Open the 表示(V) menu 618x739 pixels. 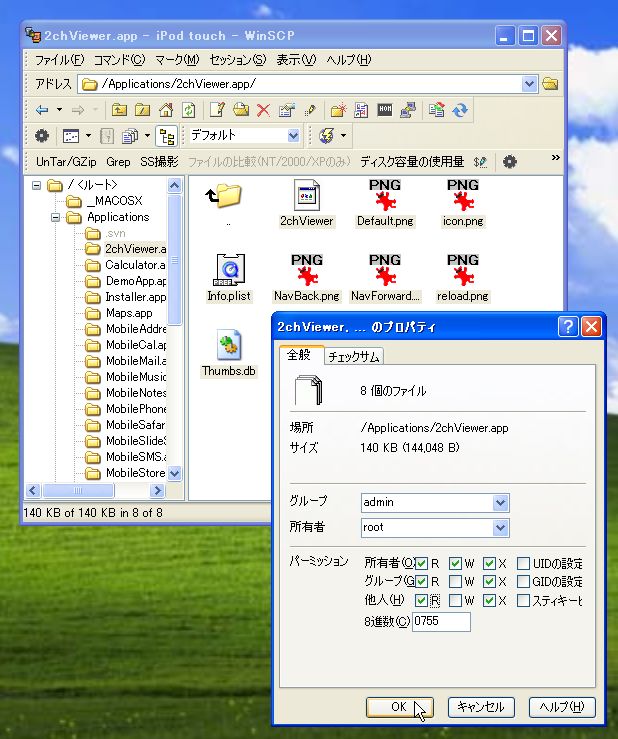click(296, 60)
